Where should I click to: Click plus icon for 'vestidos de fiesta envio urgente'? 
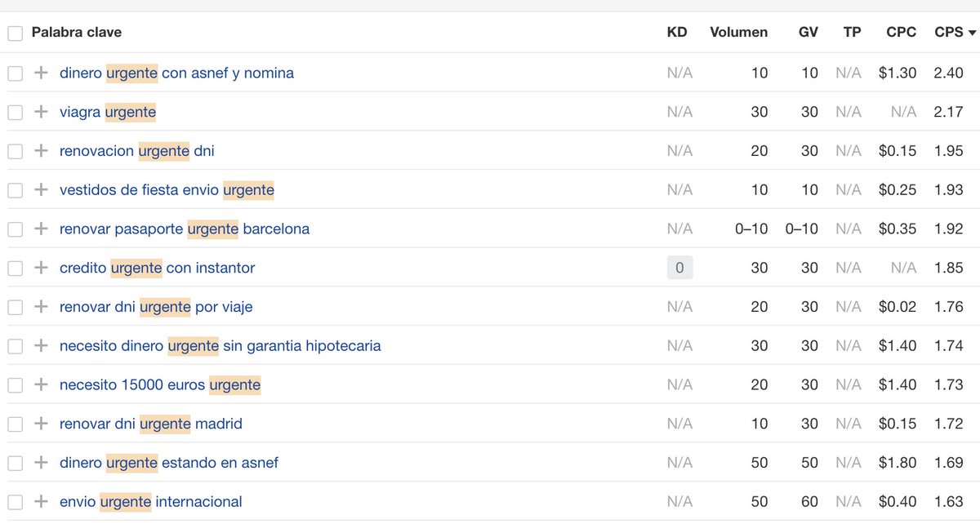coord(41,190)
